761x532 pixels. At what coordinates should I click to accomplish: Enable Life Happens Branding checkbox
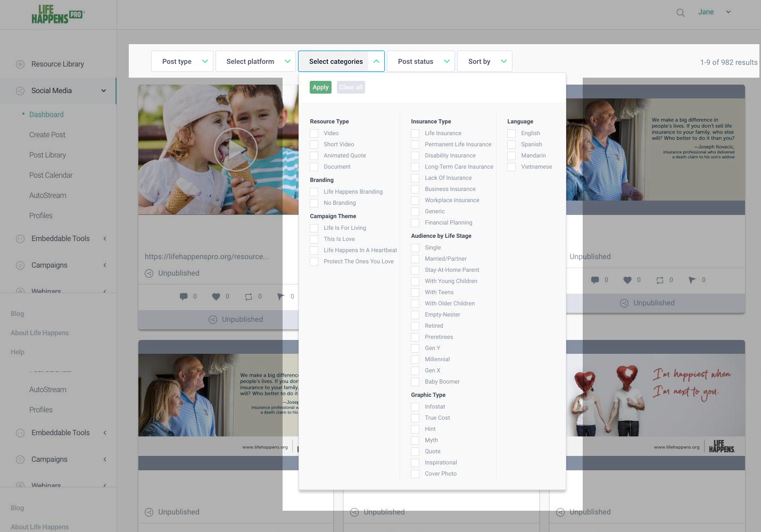[x=314, y=192]
